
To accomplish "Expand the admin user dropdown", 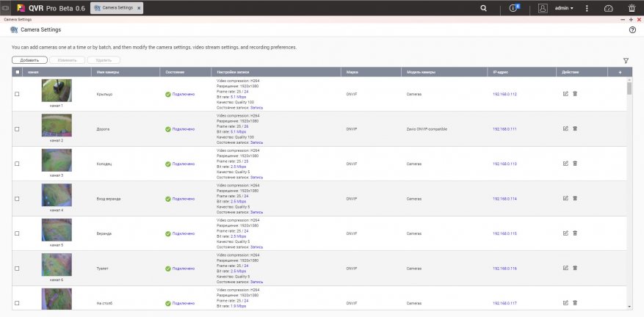I will click(x=564, y=8).
